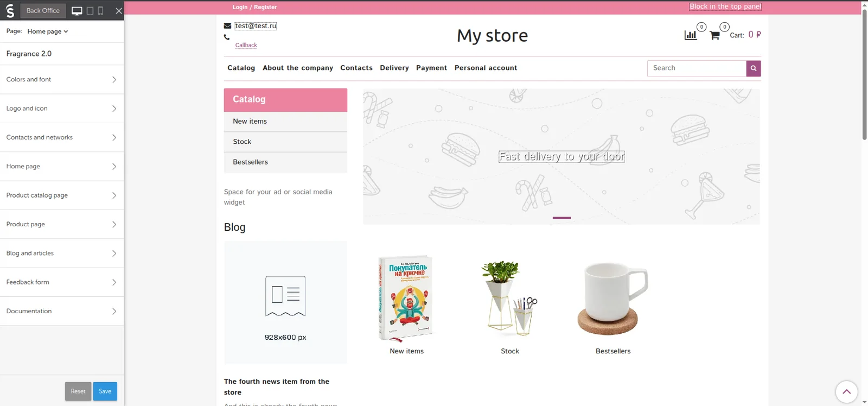Click the Callback link
The height and width of the screenshot is (406, 868).
[x=246, y=45]
